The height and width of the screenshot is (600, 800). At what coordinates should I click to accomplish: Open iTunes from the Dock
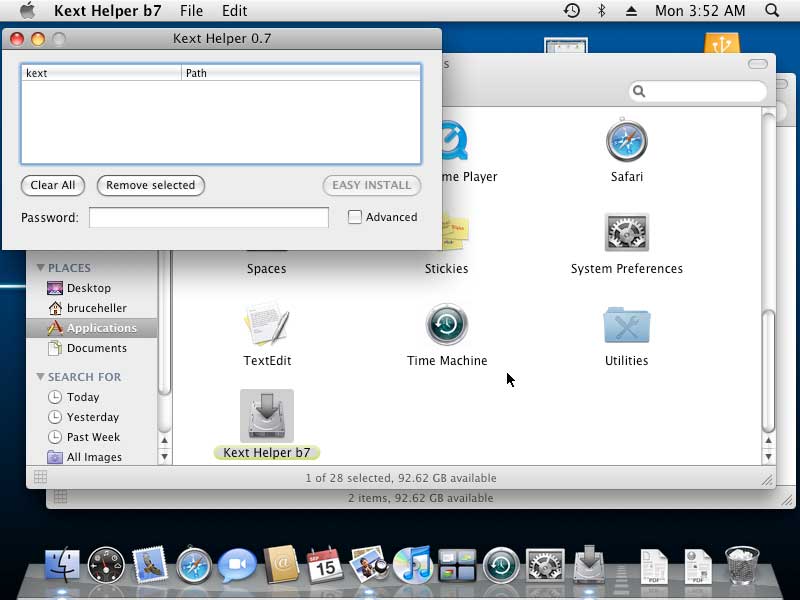coord(413,564)
